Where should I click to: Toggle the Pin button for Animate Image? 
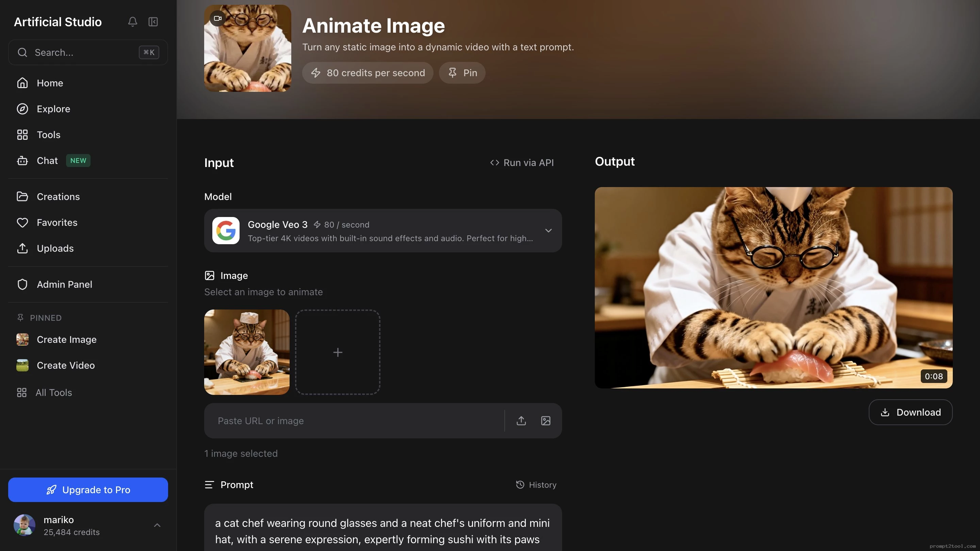[462, 73]
